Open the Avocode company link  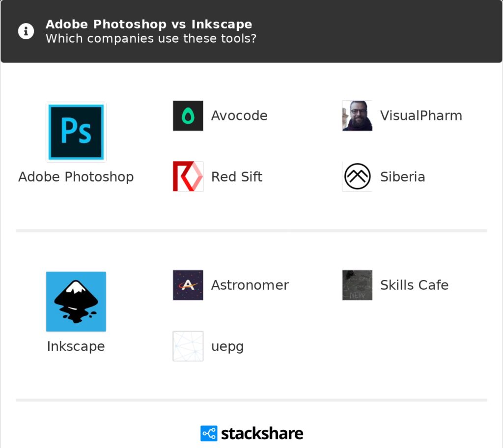click(239, 116)
